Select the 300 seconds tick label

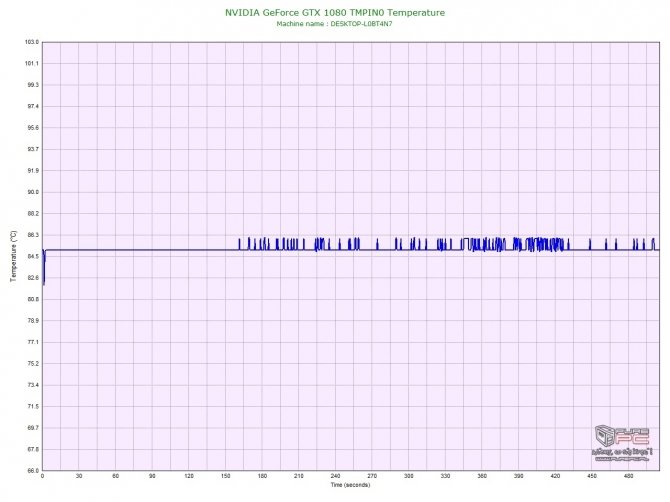point(408,476)
